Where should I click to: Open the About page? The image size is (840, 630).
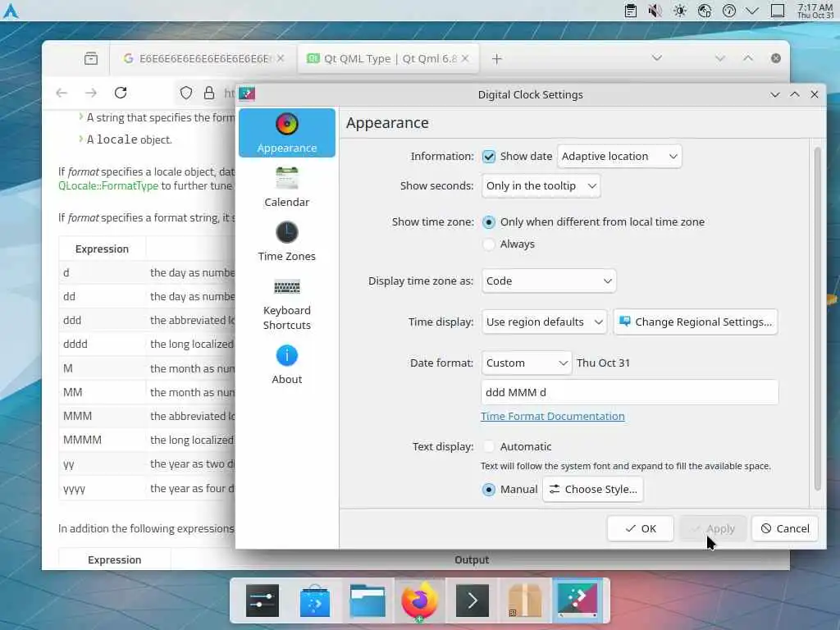click(x=286, y=364)
